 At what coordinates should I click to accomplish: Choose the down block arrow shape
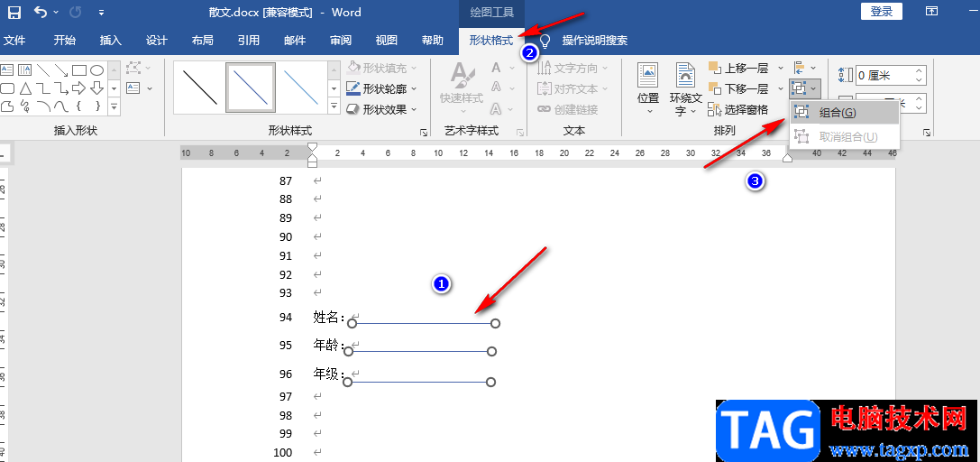(x=96, y=88)
